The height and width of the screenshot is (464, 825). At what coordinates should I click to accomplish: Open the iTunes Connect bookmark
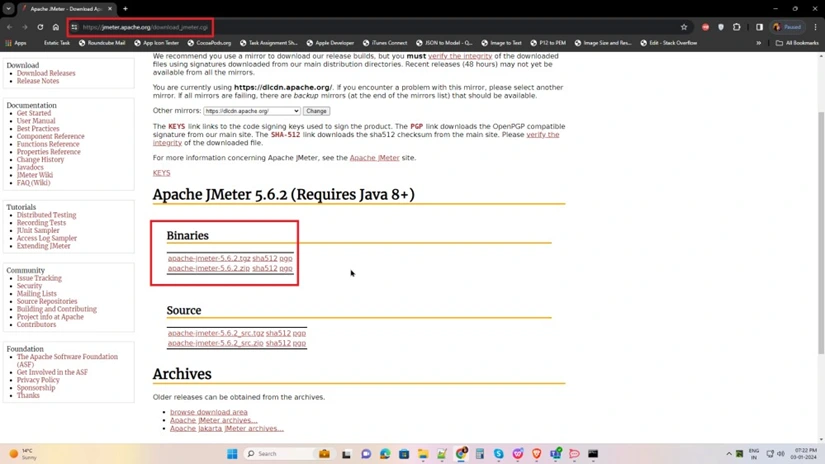click(384, 43)
